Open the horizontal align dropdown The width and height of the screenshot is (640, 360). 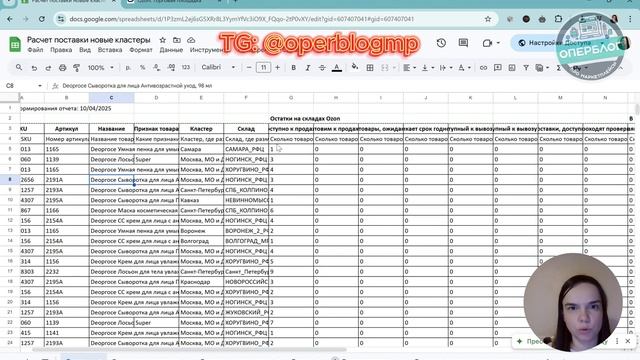pyautogui.click(x=409, y=68)
